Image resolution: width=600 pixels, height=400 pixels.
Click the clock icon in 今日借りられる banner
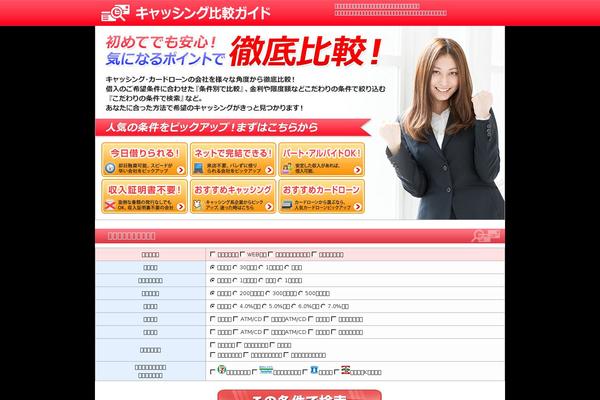110,168
